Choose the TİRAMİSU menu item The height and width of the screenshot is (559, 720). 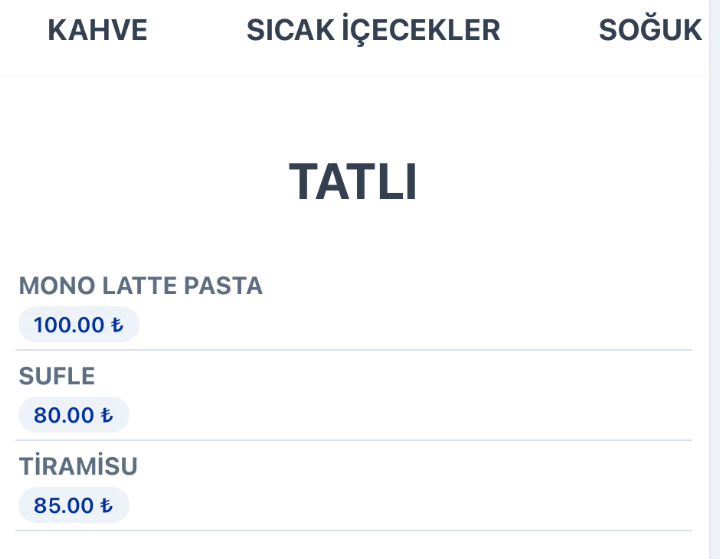click(78, 466)
